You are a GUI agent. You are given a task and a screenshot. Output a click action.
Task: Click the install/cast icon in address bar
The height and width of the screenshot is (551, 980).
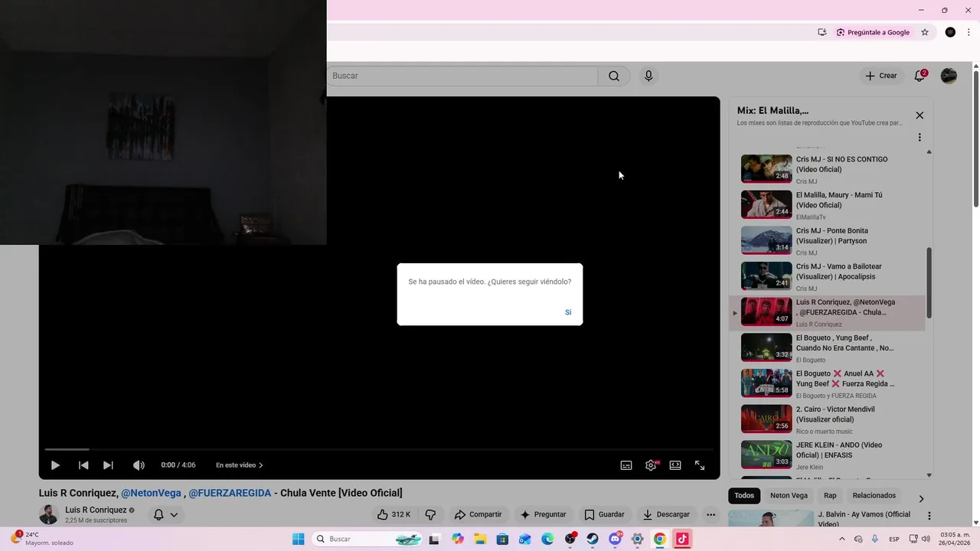(x=822, y=32)
